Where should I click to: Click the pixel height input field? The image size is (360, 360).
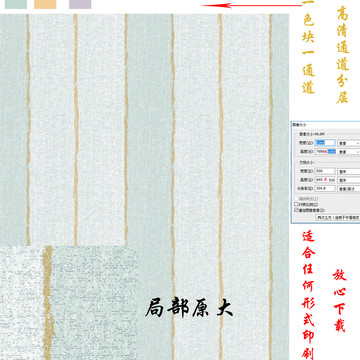point(325,151)
